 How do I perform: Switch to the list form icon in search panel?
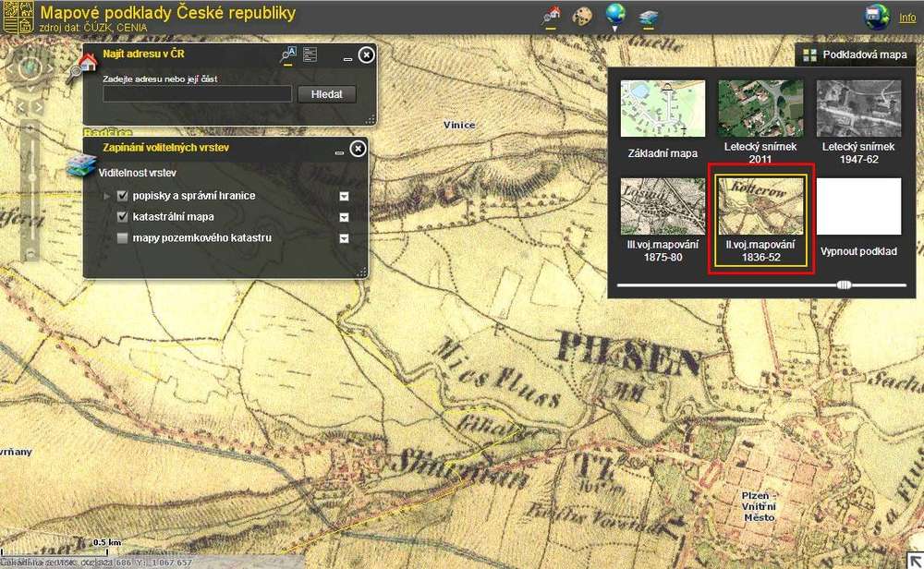click(x=310, y=55)
